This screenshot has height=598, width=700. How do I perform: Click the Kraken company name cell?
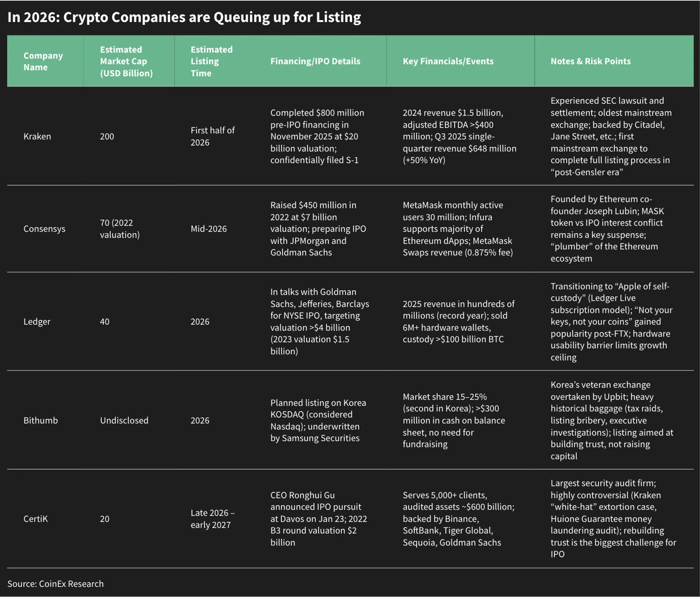point(37,136)
